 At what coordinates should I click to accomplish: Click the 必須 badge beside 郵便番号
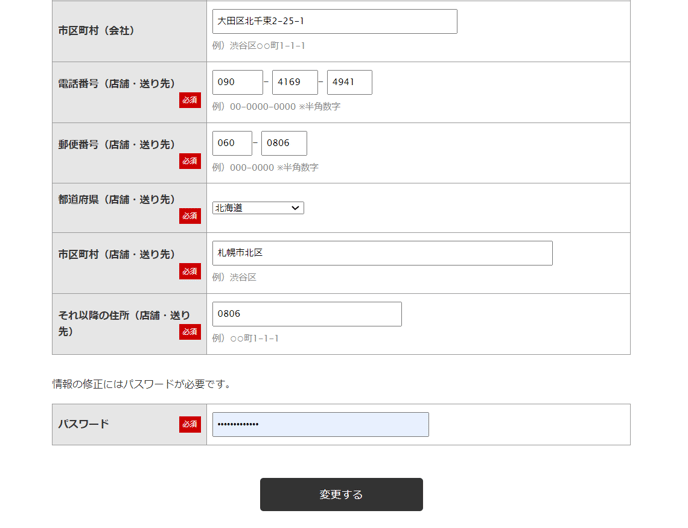[190, 161]
